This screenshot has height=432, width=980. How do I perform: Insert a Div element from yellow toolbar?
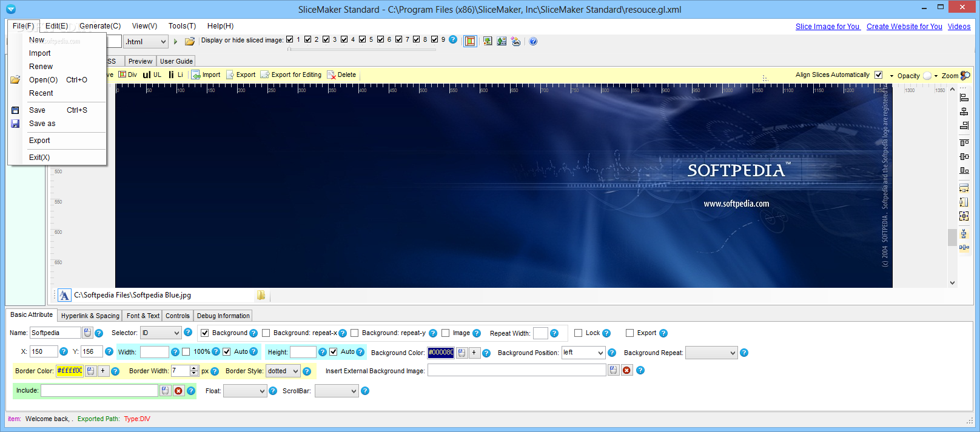(x=127, y=75)
